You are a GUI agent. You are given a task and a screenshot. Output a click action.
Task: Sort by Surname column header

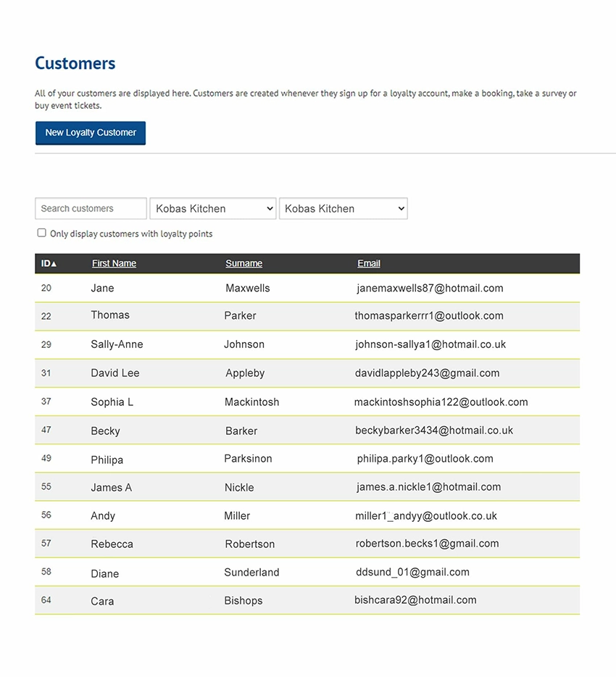[x=244, y=263]
